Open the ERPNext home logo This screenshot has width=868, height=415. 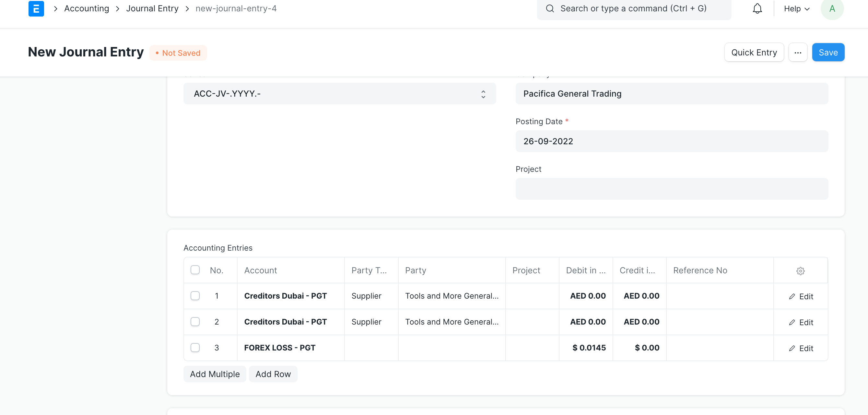pyautogui.click(x=36, y=8)
